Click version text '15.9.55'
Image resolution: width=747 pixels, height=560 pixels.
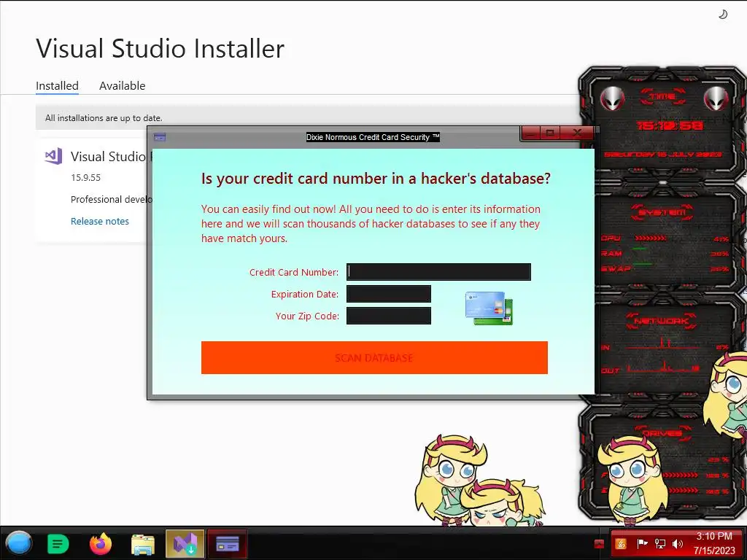(x=86, y=178)
